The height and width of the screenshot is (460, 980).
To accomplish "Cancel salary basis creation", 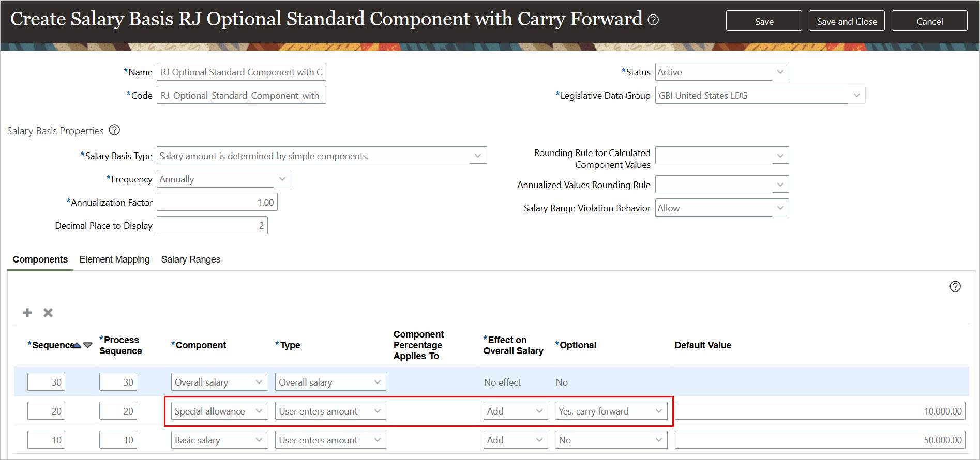I will (x=929, y=21).
